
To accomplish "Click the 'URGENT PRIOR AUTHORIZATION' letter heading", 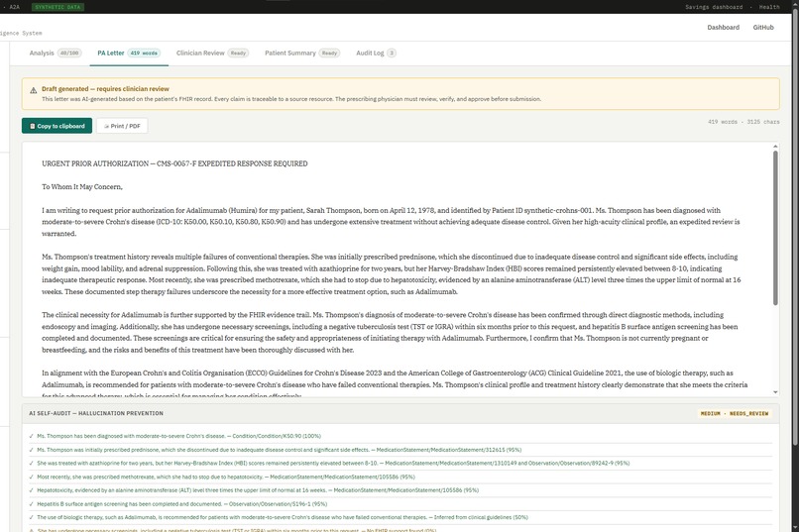I will point(174,163).
